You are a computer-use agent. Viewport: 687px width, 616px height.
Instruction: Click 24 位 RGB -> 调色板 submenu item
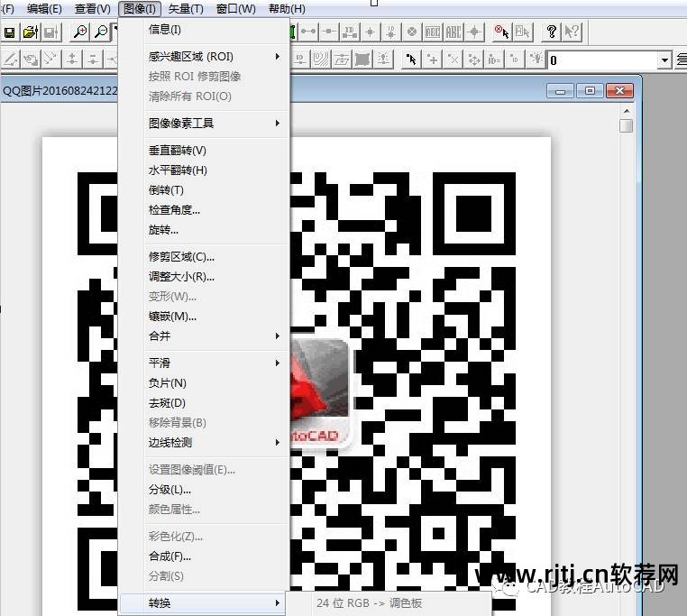click(389, 603)
